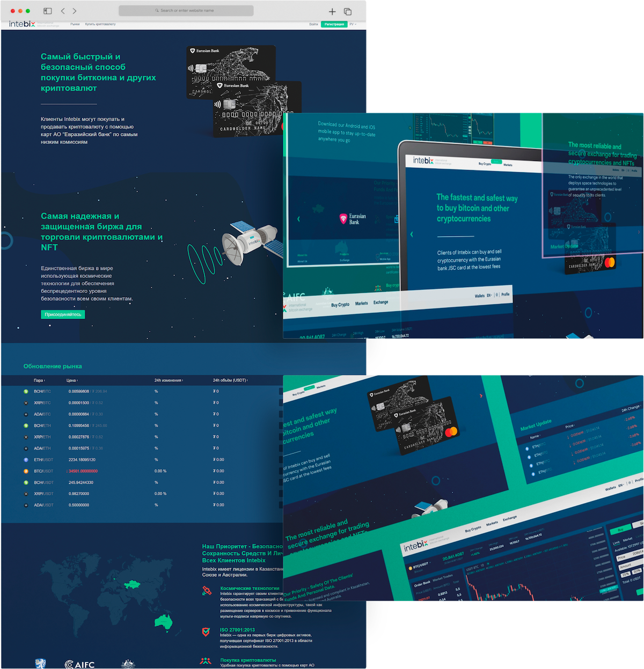Image resolution: width=644 pixels, height=669 pixels.
Task: Select the BCH/USDT pair name
Action: tap(43, 482)
